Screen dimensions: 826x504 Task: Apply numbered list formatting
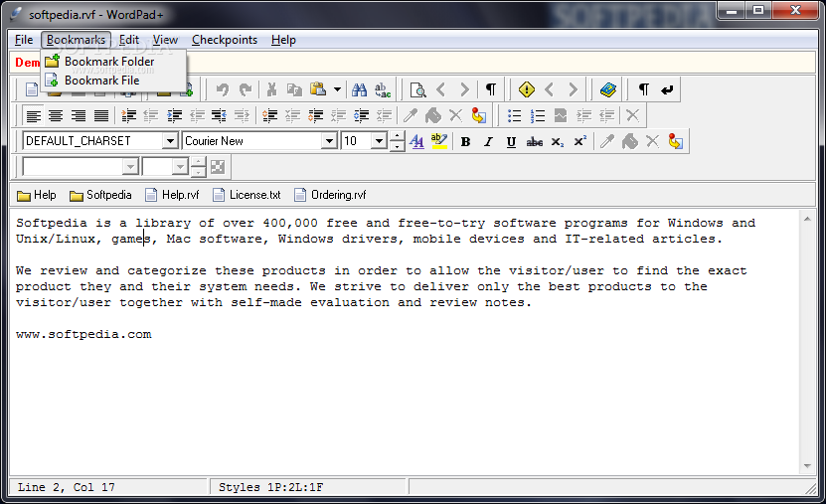click(538, 116)
